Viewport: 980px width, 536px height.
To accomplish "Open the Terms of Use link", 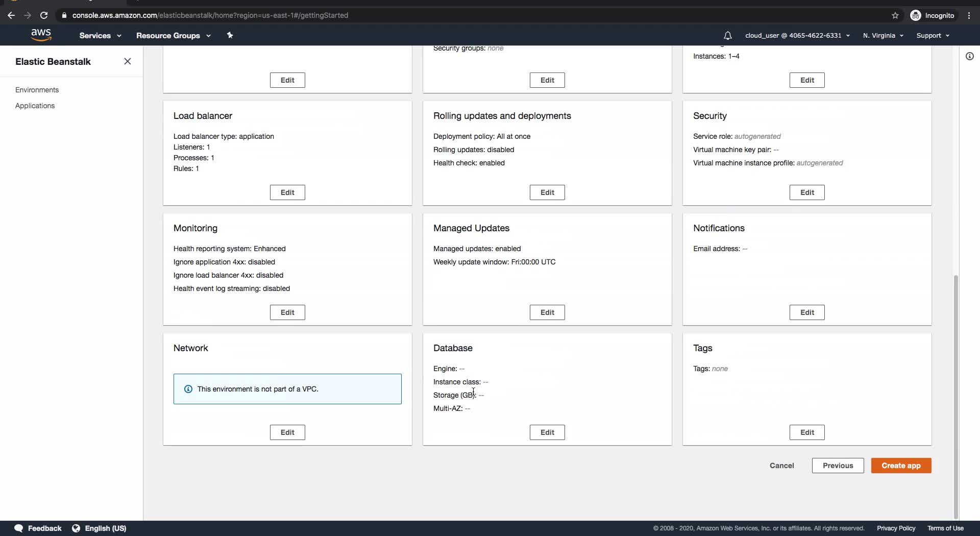I will tap(945, 528).
